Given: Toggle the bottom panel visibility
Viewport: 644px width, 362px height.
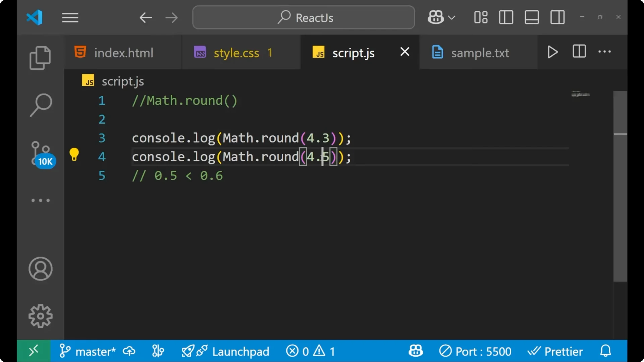Looking at the screenshot, I should click(532, 17).
